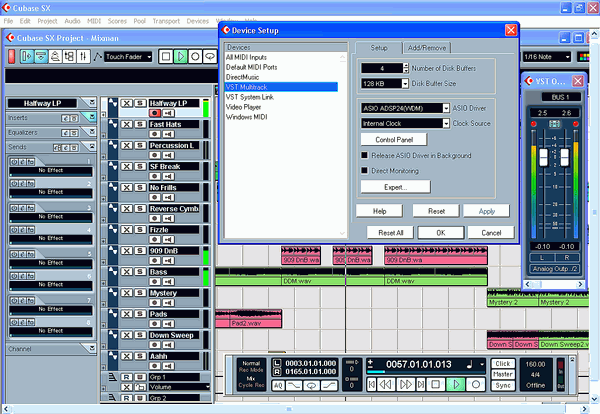Click the Control Panel button
The height and width of the screenshot is (414, 600).
394,140
